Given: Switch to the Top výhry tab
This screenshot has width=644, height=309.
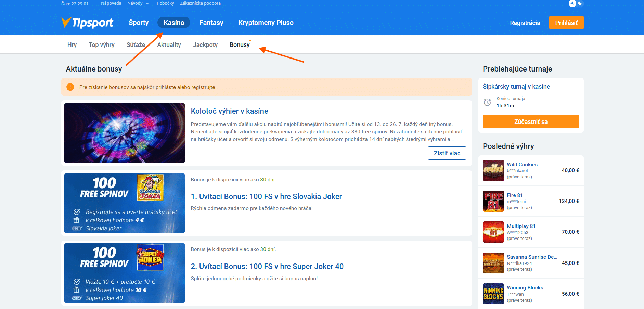Looking at the screenshot, I should click(x=102, y=45).
